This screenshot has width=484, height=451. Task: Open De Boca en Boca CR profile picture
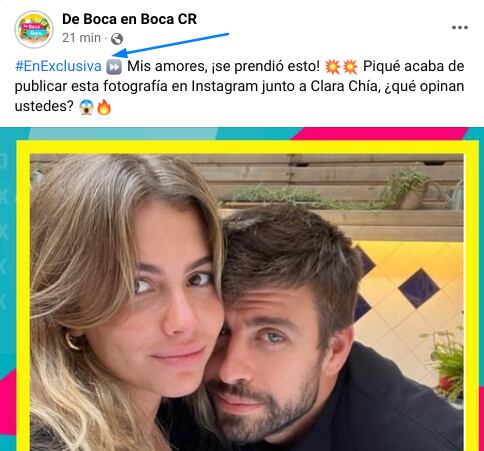point(34,29)
